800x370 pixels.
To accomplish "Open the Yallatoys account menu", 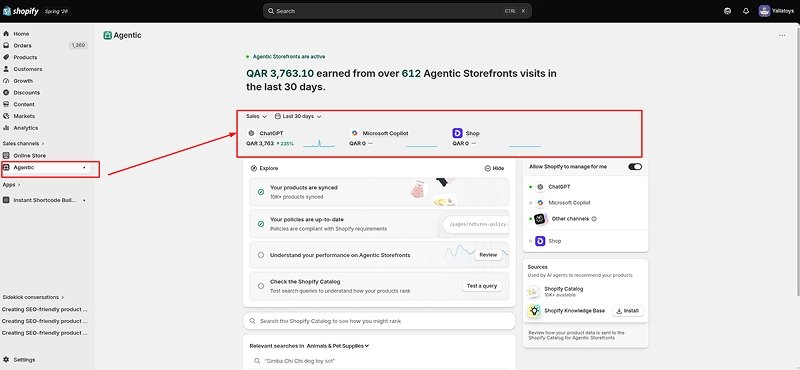I will click(x=776, y=11).
